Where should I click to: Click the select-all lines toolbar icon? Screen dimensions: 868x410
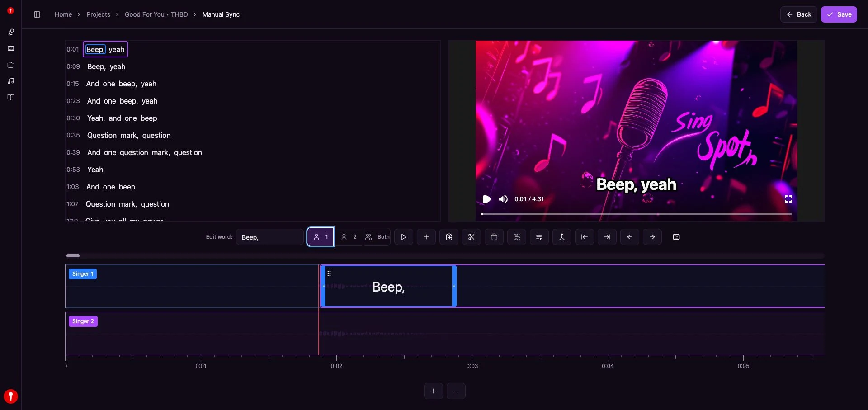pyautogui.click(x=517, y=237)
